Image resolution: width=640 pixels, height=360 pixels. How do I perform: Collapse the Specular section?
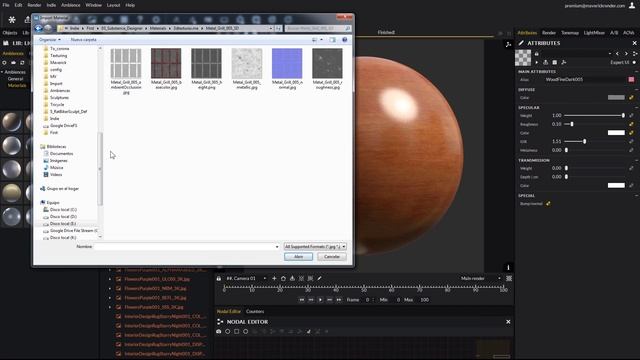point(636,107)
